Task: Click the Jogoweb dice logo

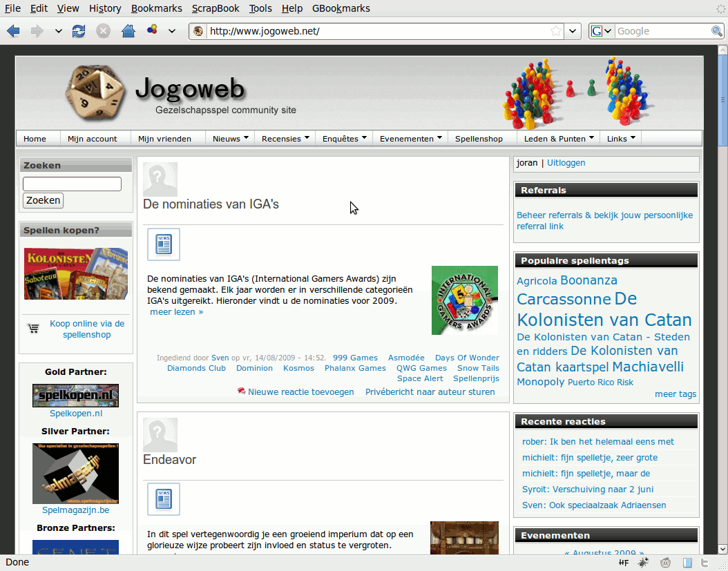Action: (x=95, y=93)
